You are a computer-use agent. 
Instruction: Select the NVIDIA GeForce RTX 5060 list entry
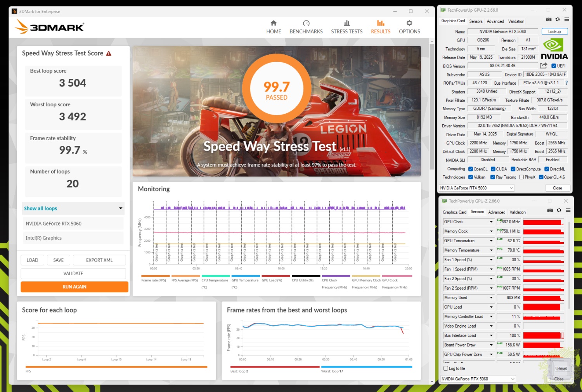pyautogui.click(x=73, y=224)
